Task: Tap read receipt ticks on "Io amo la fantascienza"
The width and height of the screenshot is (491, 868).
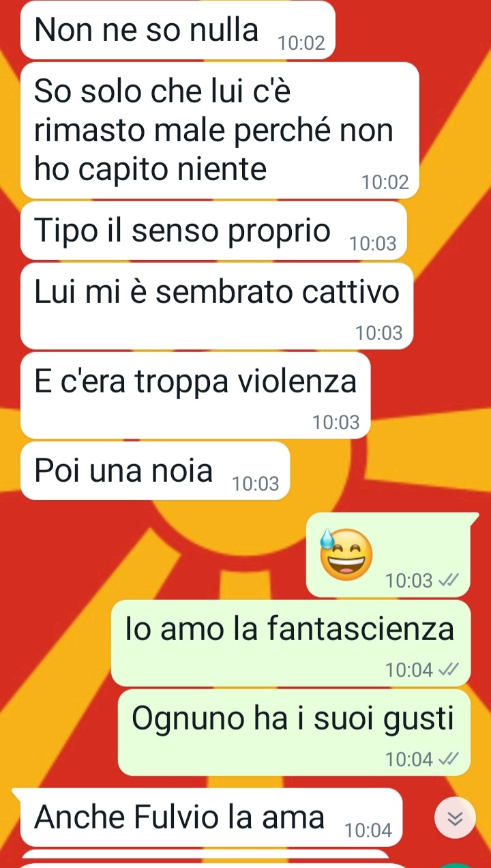Action: pyautogui.click(x=449, y=670)
